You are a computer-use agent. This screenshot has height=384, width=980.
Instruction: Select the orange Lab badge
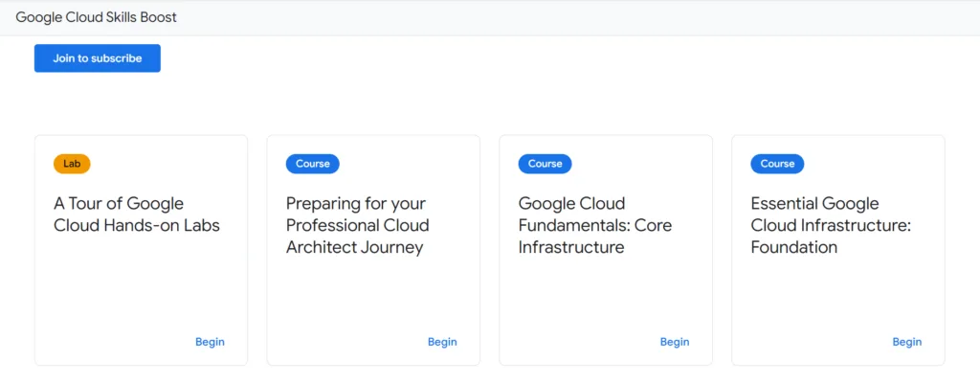pyautogui.click(x=72, y=164)
